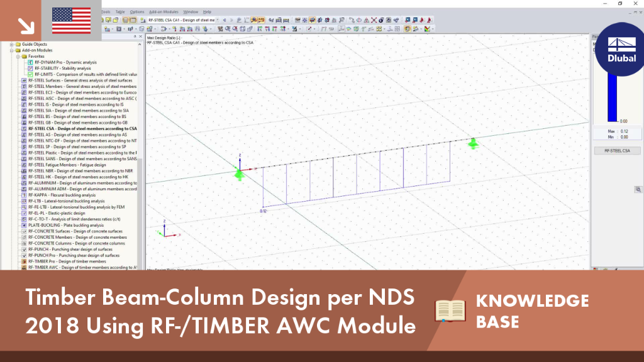The height and width of the screenshot is (362, 644).
Task: Click the RF-STABILITY module icon
Action: pos(30,69)
